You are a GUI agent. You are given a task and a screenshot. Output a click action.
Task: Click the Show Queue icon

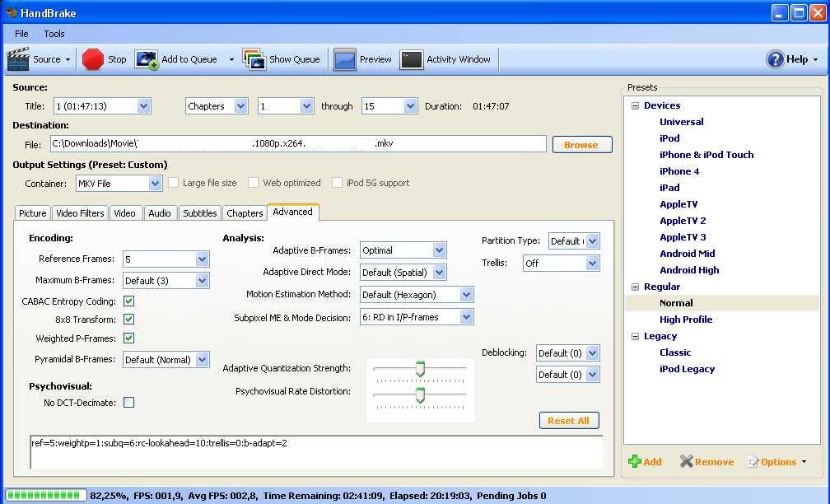click(x=254, y=59)
